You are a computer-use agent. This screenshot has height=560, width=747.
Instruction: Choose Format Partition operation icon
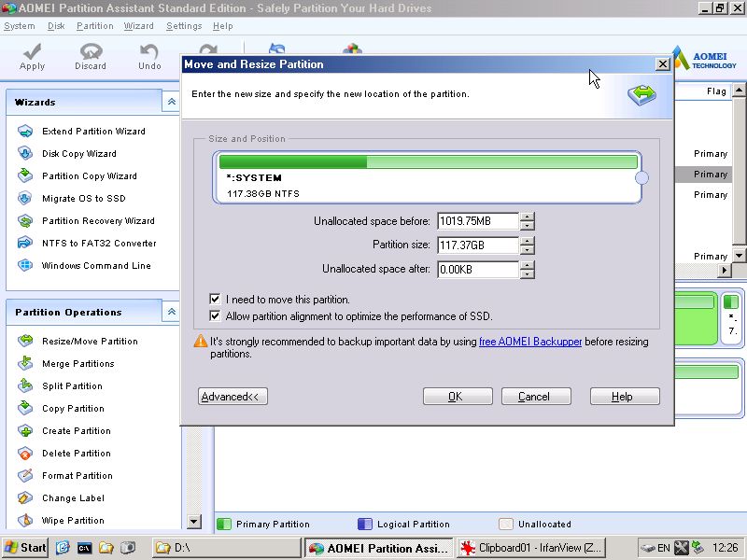(x=25, y=475)
